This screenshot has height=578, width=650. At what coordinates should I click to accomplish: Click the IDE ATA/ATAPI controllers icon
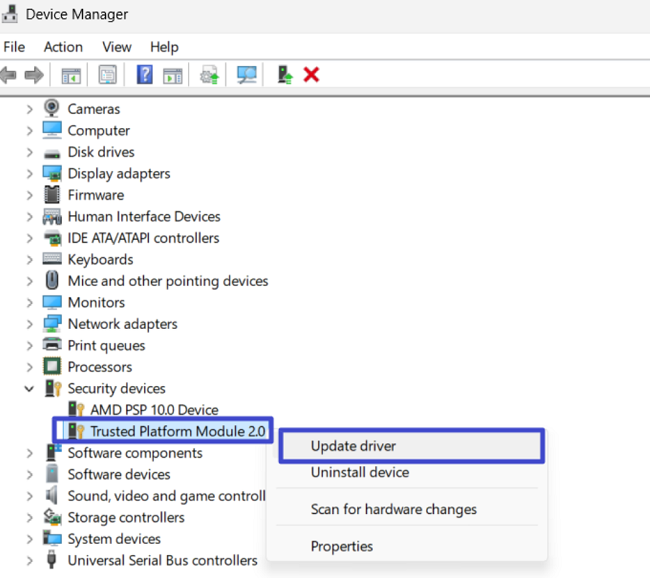[x=52, y=238]
